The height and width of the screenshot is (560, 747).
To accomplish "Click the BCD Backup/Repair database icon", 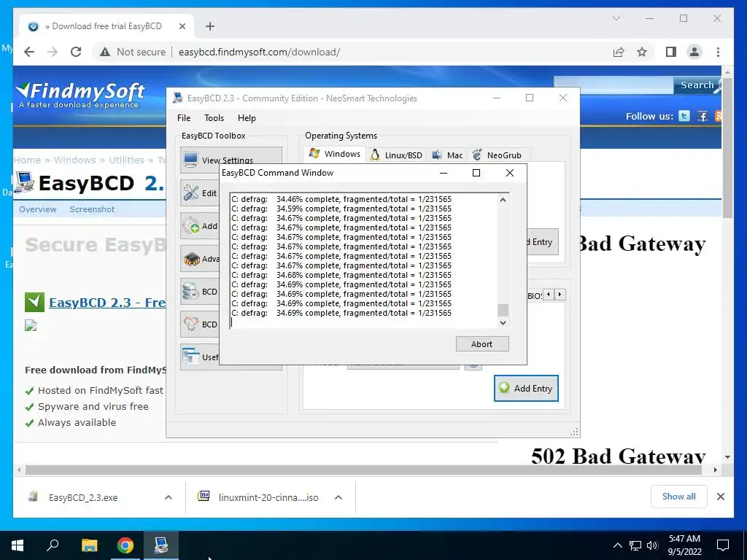I will click(x=191, y=292).
